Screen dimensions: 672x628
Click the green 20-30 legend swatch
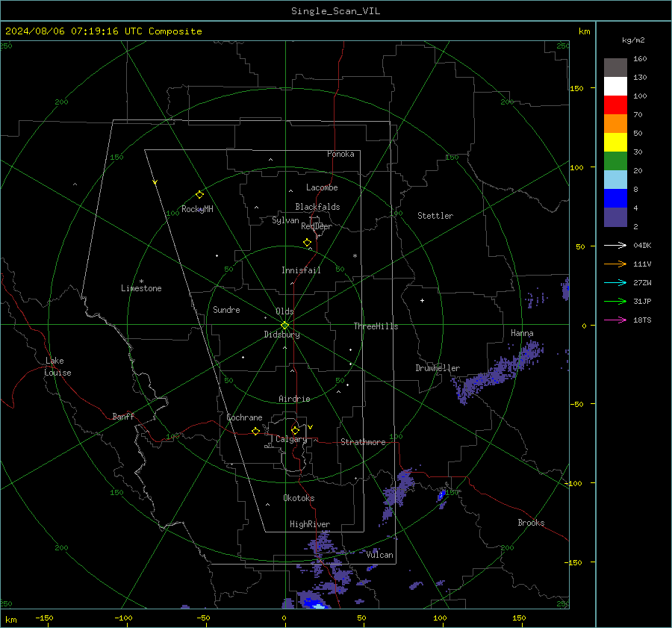click(x=615, y=161)
